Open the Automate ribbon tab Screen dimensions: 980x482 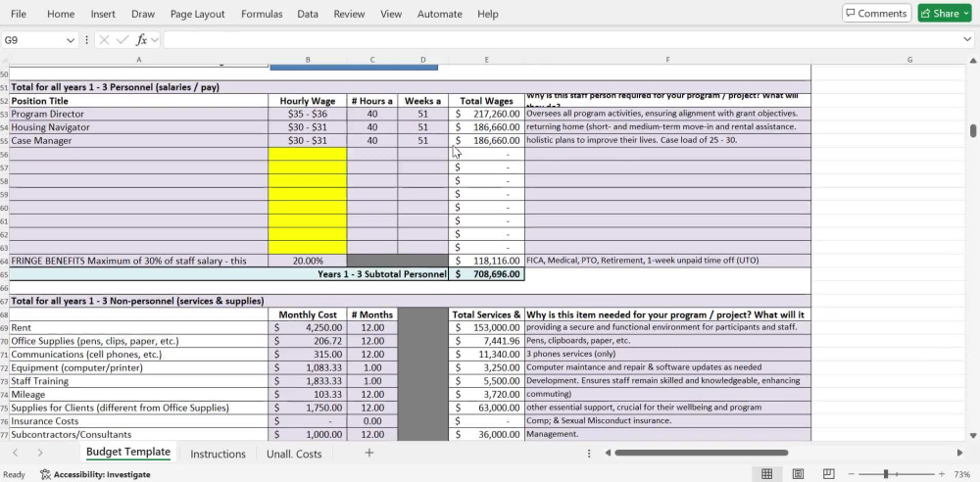point(440,14)
